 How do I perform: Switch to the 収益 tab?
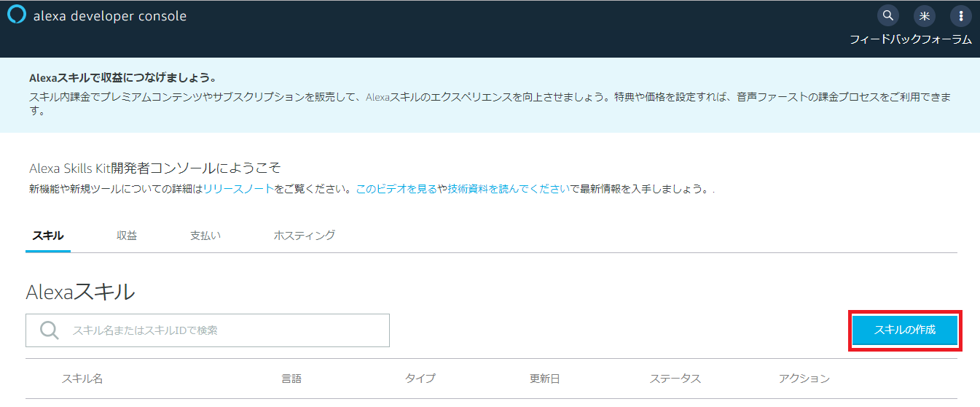pyautogui.click(x=127, y=236)
